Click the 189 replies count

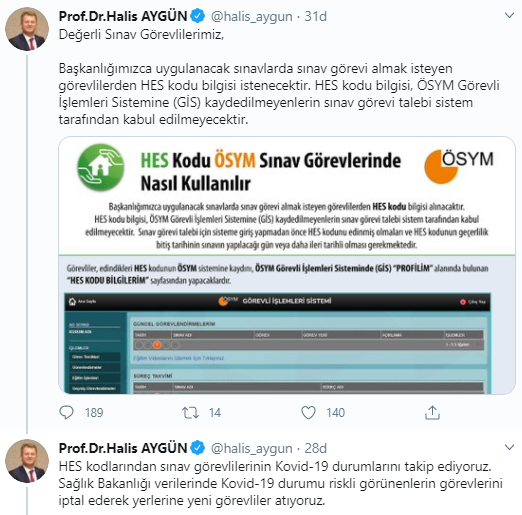click(94, 413)
